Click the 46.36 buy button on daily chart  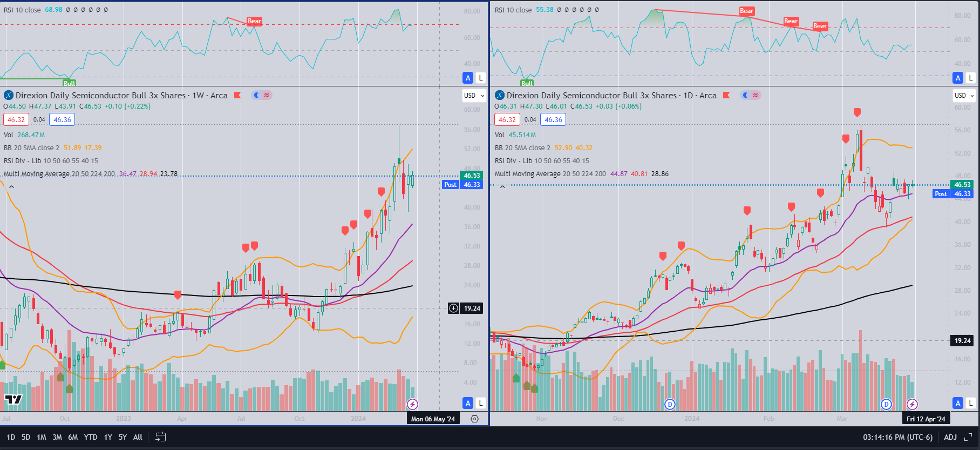point(553,119)
